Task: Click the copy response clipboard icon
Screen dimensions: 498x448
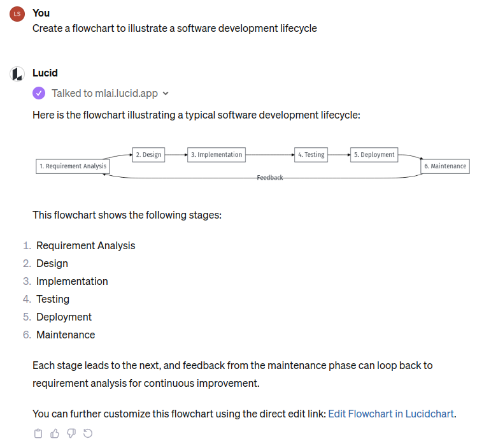Action: (x=38, y=433)
